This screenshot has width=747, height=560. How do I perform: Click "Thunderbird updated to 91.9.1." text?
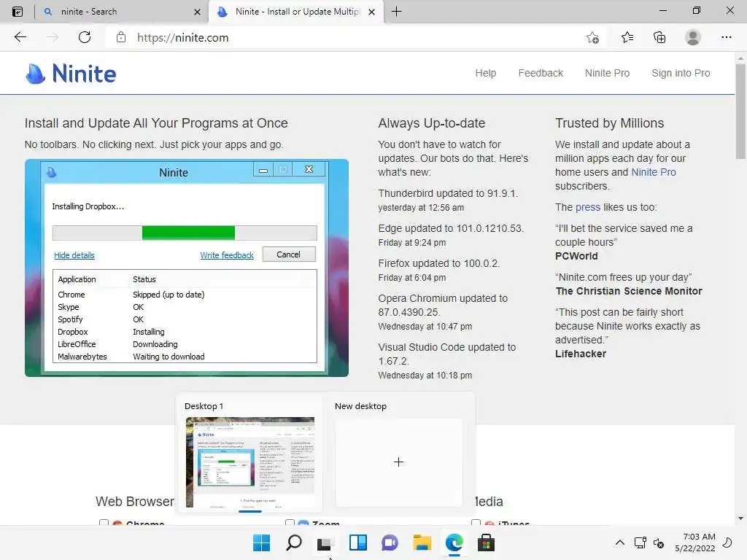click(x=448, y=193)
